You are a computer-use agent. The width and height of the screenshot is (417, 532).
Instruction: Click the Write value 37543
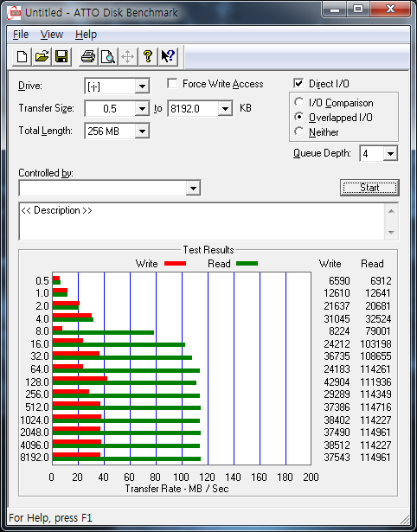pyautogui.click(x=337, y=458)
